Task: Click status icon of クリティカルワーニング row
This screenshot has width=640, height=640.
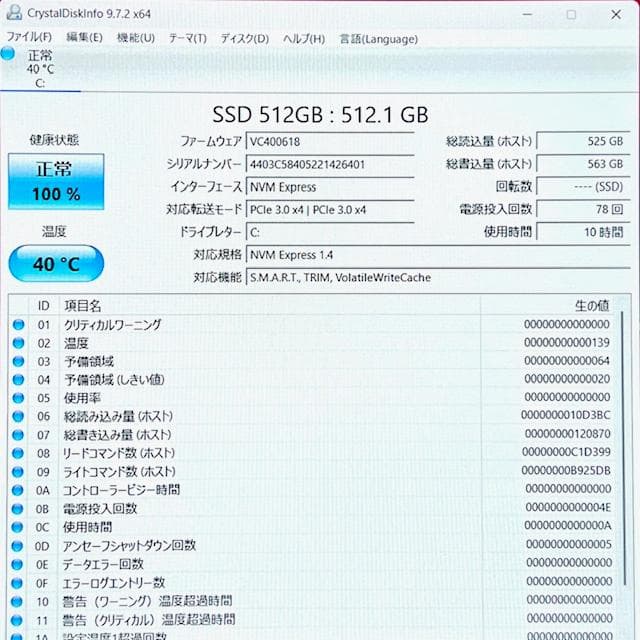Action: tap(18, 325)
